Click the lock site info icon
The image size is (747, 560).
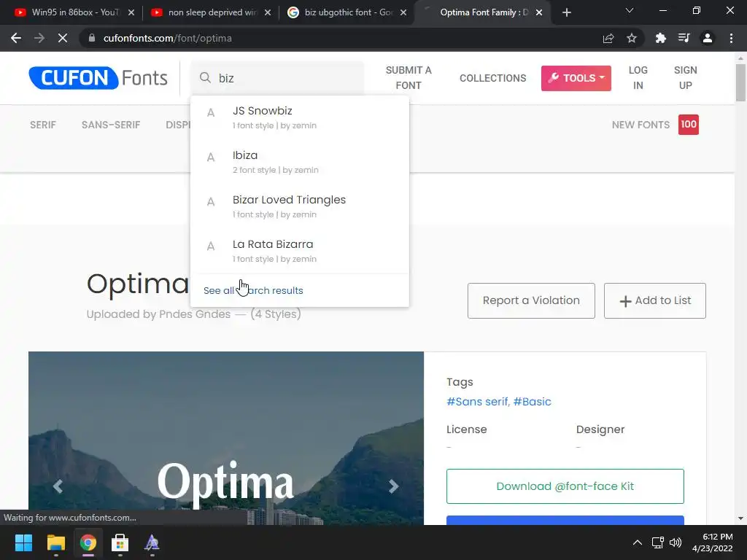pos(92,38)
